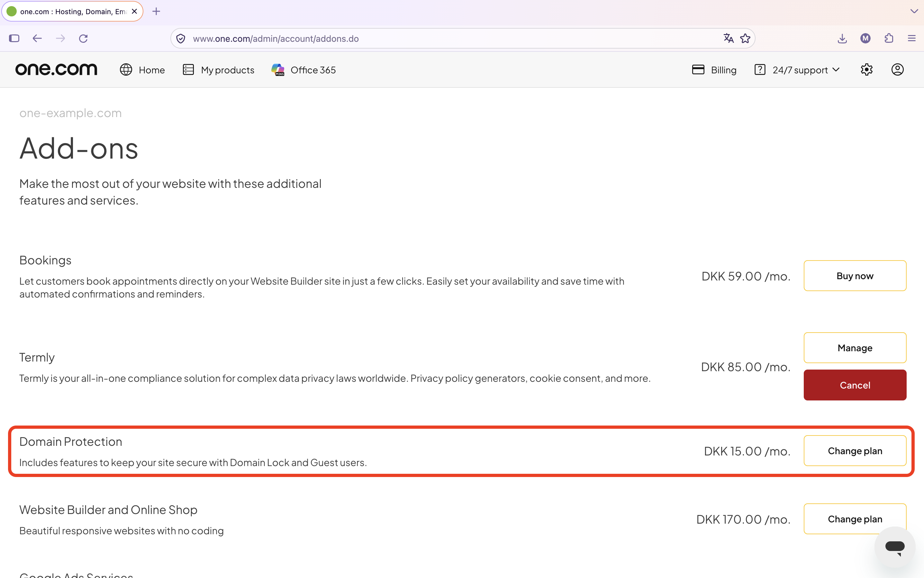The height and width of the screenshot is (578, 924).
Task: Open the Home globe icon
Action: pos(126,69)
